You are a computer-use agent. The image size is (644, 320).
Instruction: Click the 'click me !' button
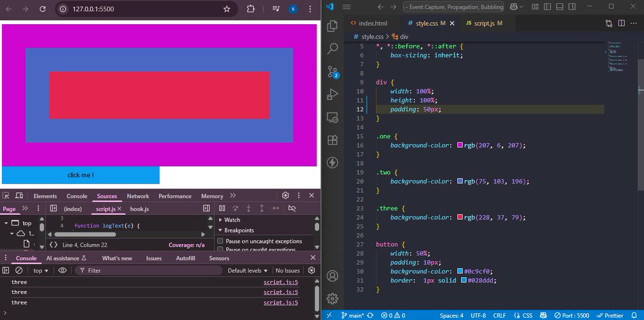click(x=80, y=175)
